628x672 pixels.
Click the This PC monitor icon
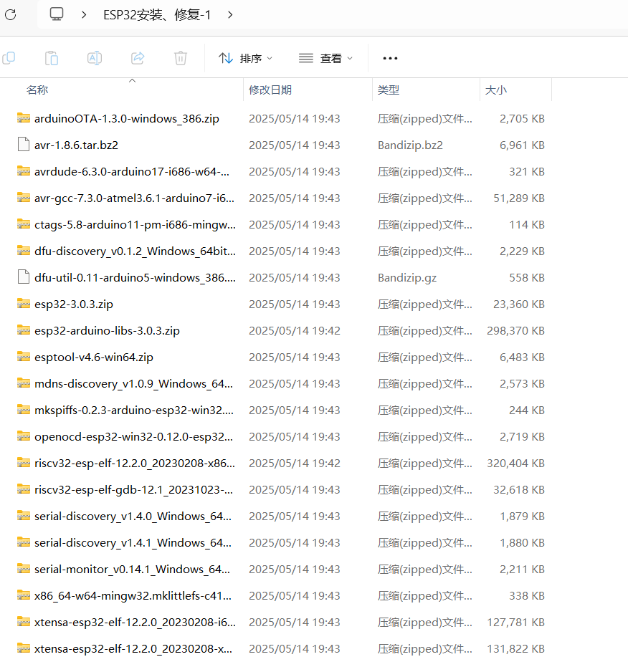pyautogui.click(x=56, y=14)
